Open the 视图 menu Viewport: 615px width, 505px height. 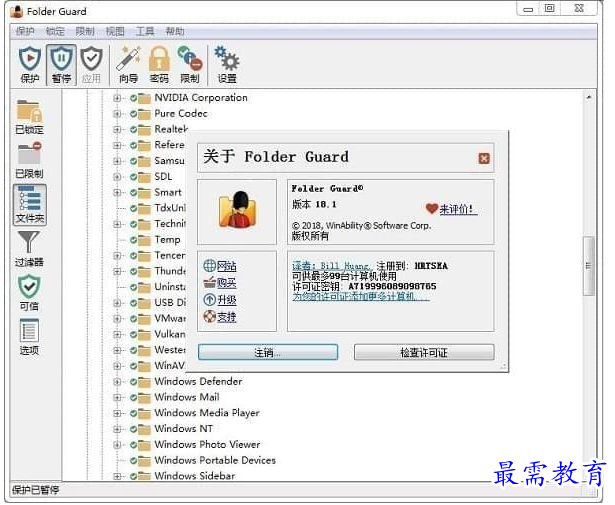click(115, 31)
